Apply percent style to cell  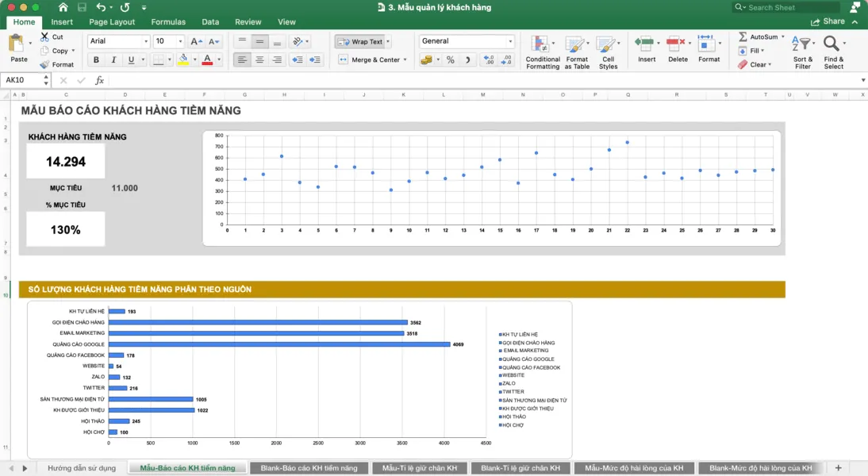tap(450, 60)
